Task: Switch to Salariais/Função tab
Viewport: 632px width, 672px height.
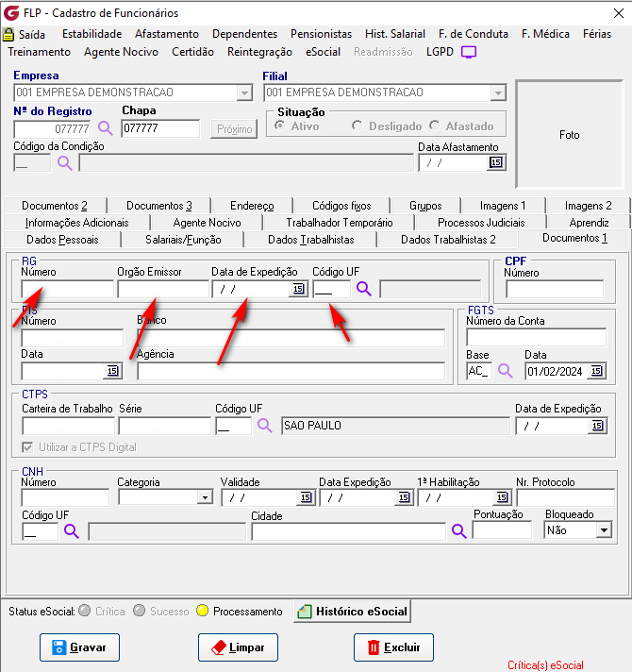Action: (x=183, y=240)
